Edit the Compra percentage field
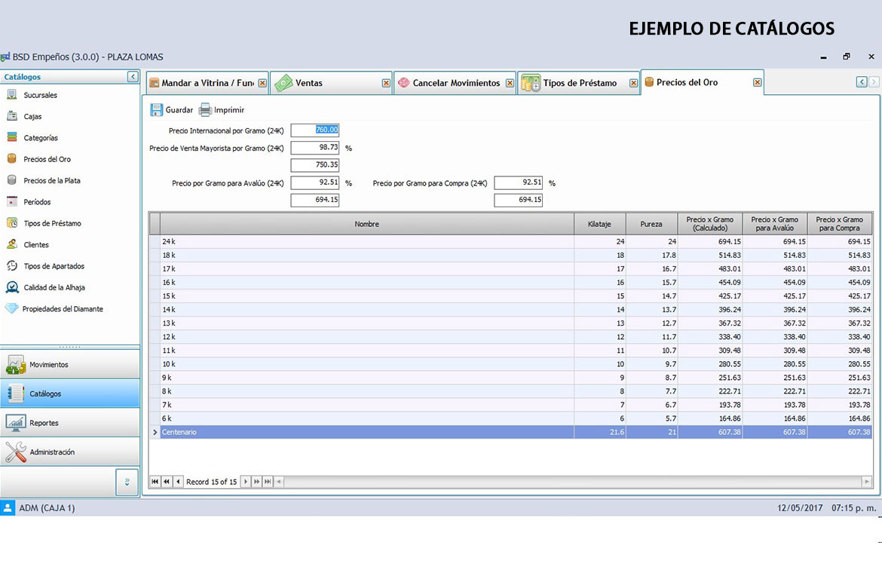This screenshot has width=882, height=588. click(518, 182)
